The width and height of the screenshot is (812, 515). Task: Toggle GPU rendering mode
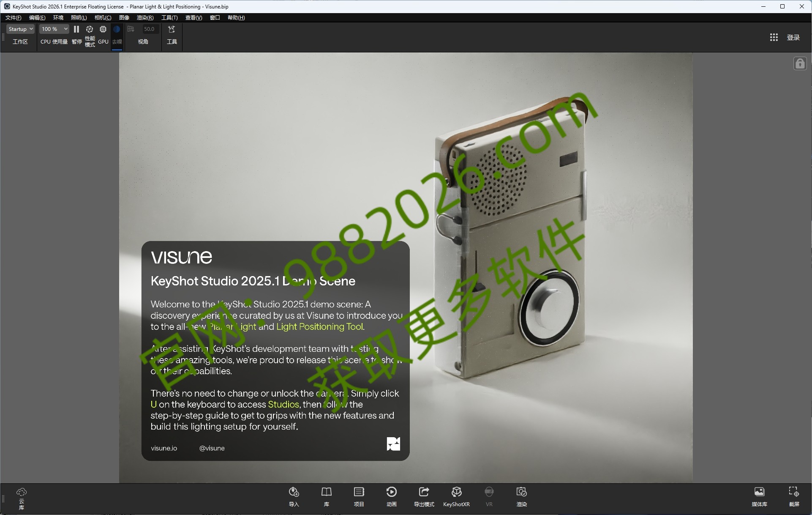[103, 29]
